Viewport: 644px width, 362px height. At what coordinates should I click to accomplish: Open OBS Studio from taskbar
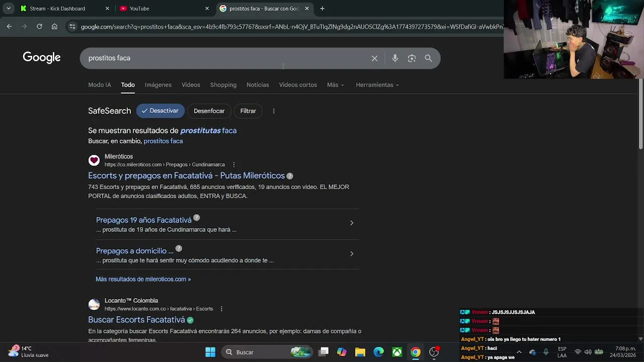click(x=434, y=352)
